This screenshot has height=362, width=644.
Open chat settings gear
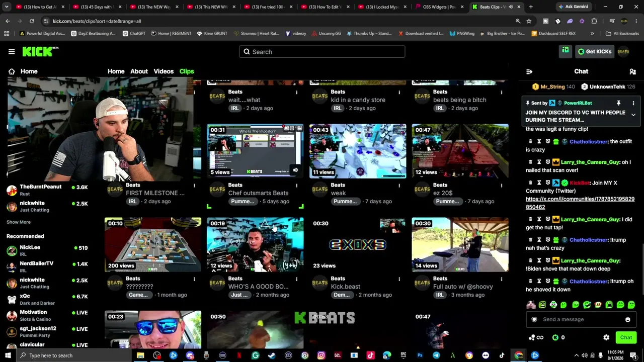point(606,337)
